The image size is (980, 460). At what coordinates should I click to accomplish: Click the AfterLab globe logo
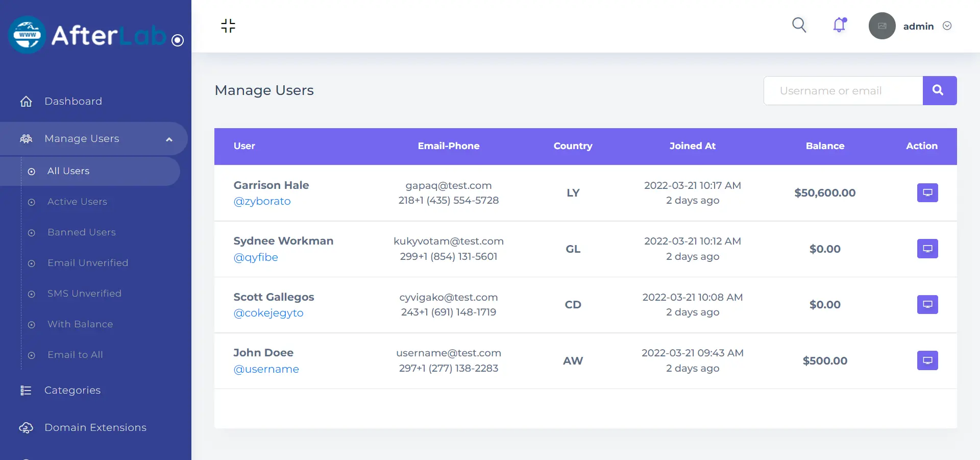point(27,35)
